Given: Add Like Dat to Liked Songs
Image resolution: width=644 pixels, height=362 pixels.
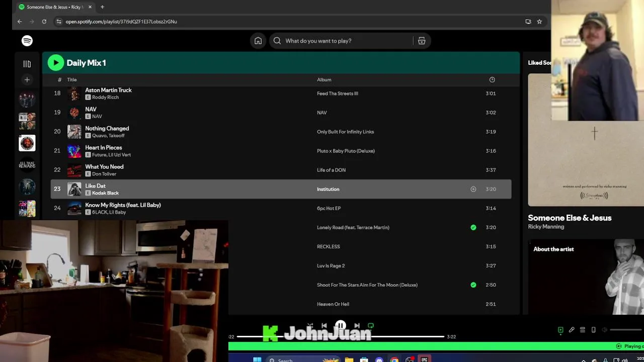Looking at the screenshot, I should click(x=473, y=189).
